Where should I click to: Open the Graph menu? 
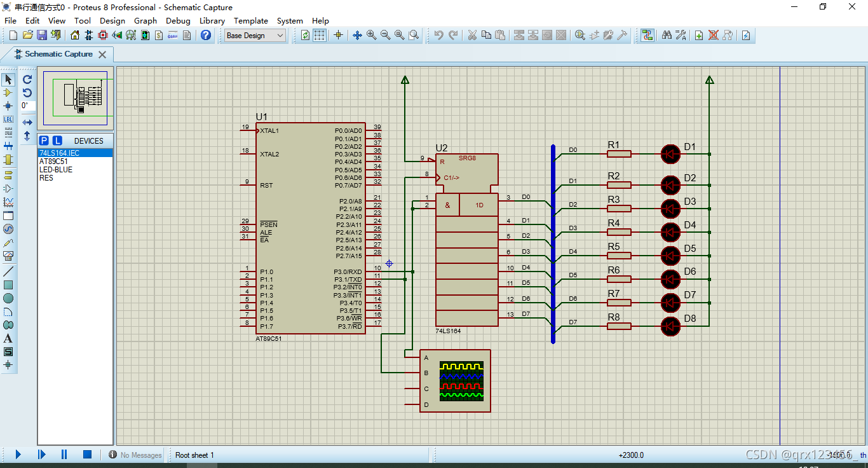pyautogui.click(x=146, y=20)
